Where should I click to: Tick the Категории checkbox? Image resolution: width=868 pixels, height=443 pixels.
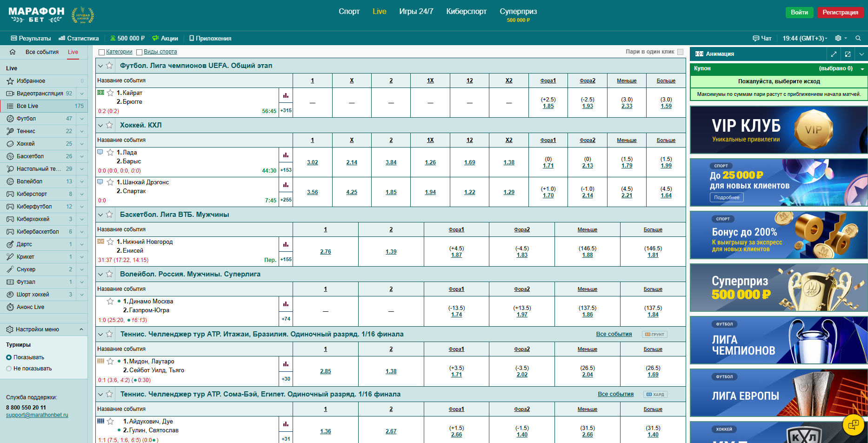[x=101, y=52]
